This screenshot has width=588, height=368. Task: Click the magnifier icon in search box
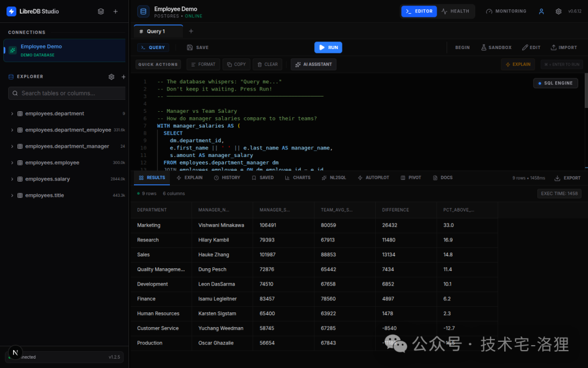[x=15, y=93]
